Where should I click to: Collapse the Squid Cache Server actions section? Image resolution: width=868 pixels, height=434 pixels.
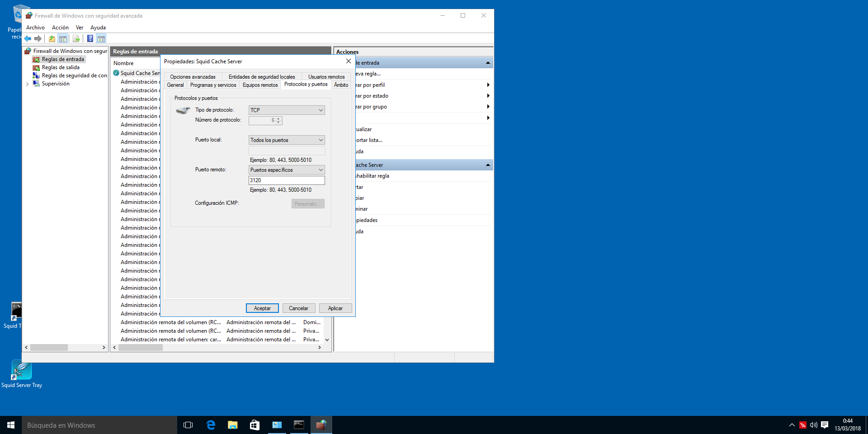coord(488,165)
